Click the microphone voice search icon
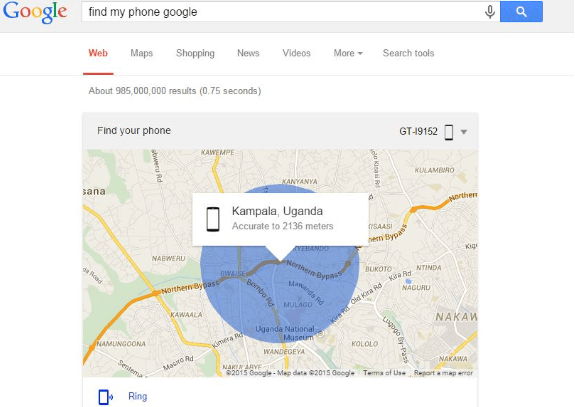The height and width of the screenshot is (407, 575). click(x=490, y=12)
